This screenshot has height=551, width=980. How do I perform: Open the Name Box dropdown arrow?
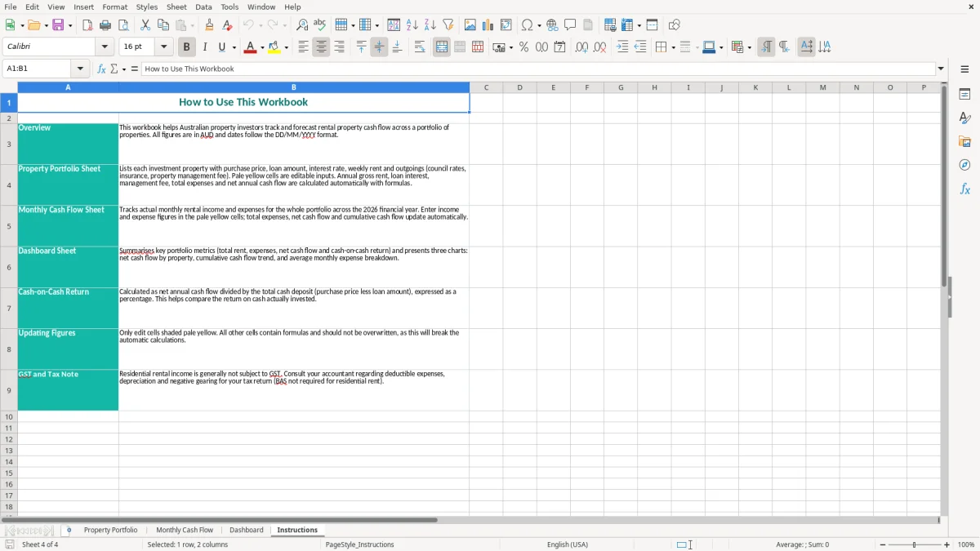pyautogui.click(x=80, y=69)
